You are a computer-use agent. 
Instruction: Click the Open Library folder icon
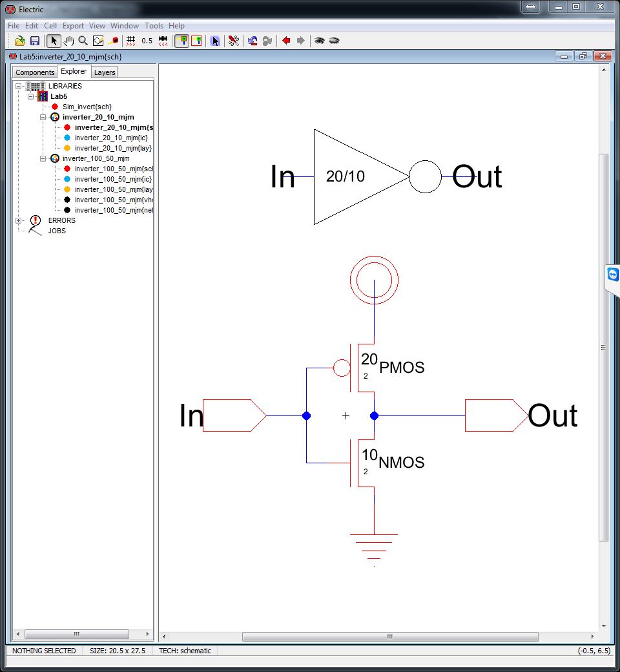coord(20,41)
